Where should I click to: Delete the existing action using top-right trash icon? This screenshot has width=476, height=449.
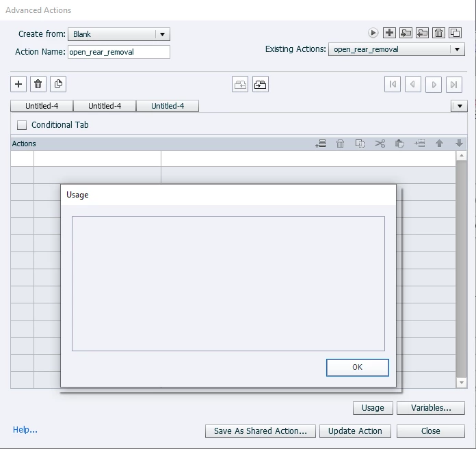[438, 33]
